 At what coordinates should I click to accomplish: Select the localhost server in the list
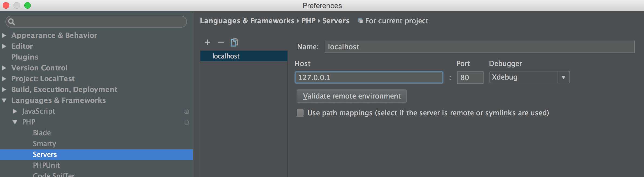[226, 56]
